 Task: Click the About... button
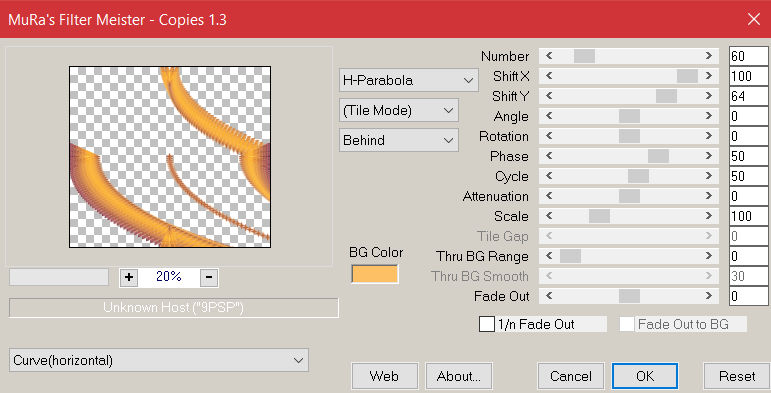[459, 376]
